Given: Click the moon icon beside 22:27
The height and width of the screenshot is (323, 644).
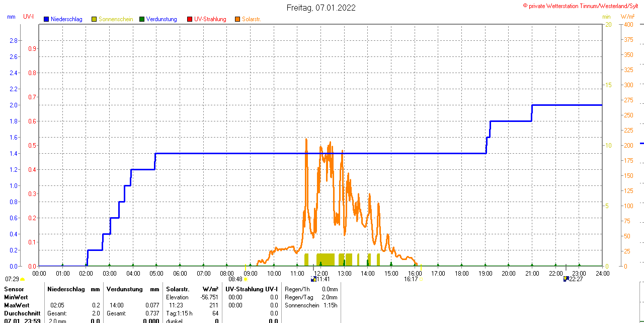Looking at the screenshot, I should pos(566,279).
